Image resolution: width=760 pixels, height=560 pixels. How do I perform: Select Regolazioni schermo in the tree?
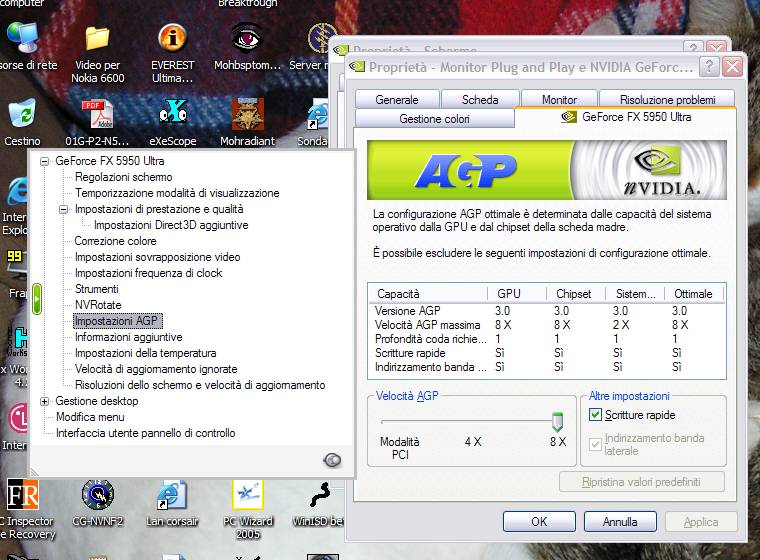124,177
